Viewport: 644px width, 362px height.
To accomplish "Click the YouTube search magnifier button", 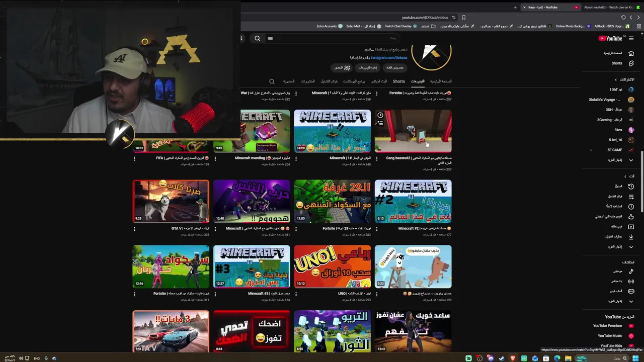I will click(257, 38).
